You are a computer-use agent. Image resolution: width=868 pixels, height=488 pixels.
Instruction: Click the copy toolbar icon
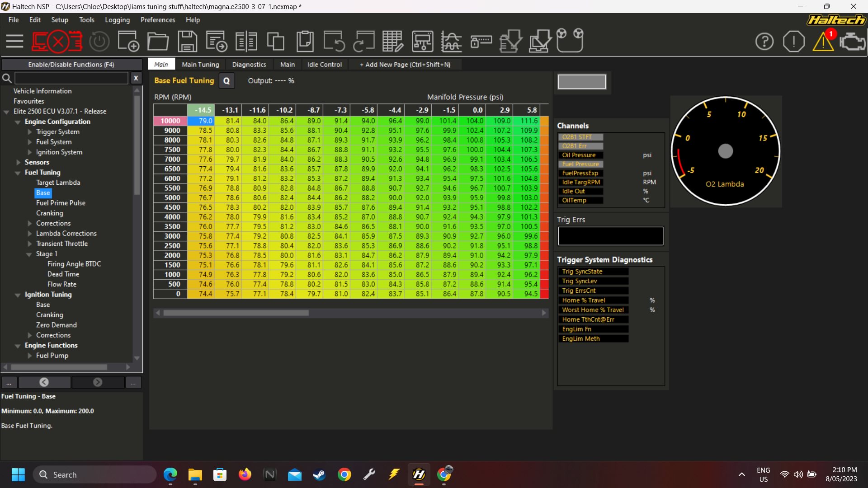[276, 42]
